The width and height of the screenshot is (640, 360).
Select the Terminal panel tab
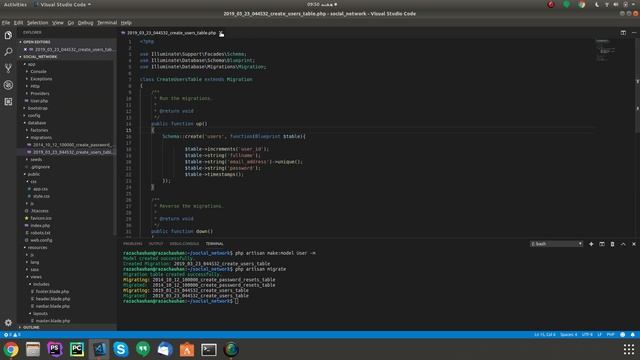point(214,244)
